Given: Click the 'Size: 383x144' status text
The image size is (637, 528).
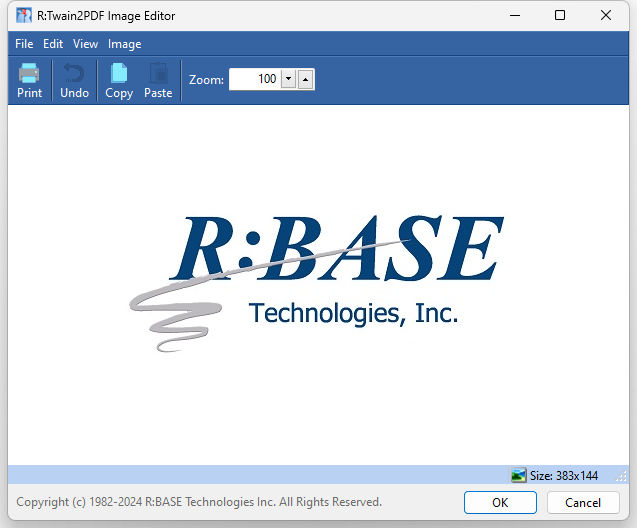Looking at the screenshot, I should tap(563, 476).
